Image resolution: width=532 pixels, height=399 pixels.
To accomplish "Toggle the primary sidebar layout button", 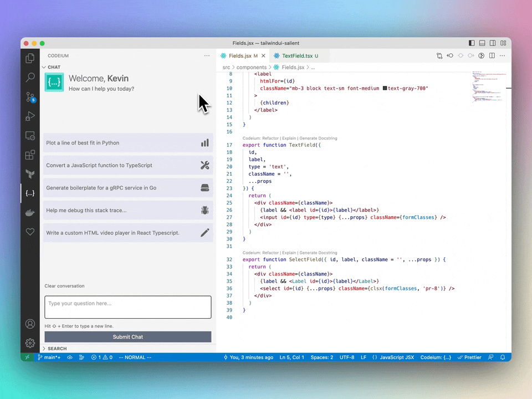I will click(472, 43).
